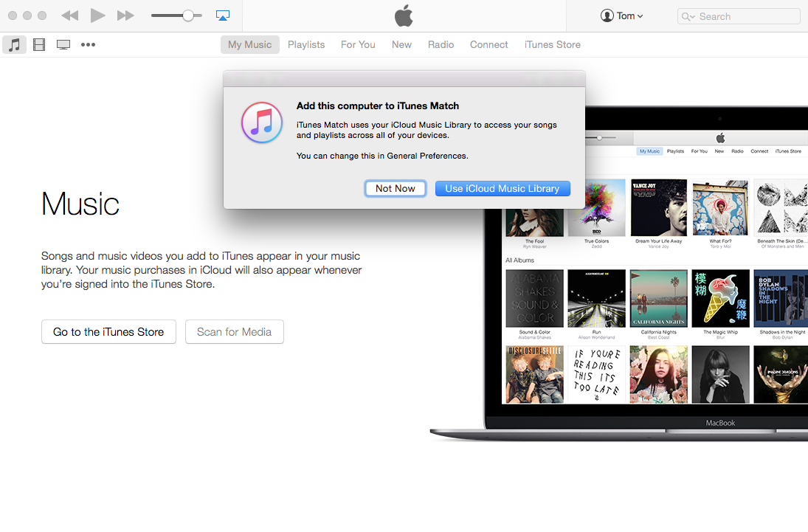Image resolution: width=808 pixels, height=532 pixels.
Task: Click the volume slider knob
Action: pyautogui.click(x=188, y=15)
